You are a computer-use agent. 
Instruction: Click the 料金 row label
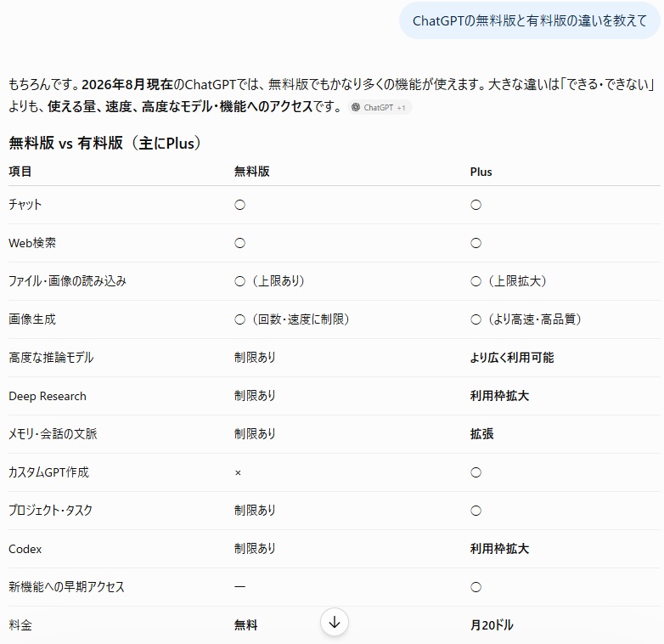[20, 625]
